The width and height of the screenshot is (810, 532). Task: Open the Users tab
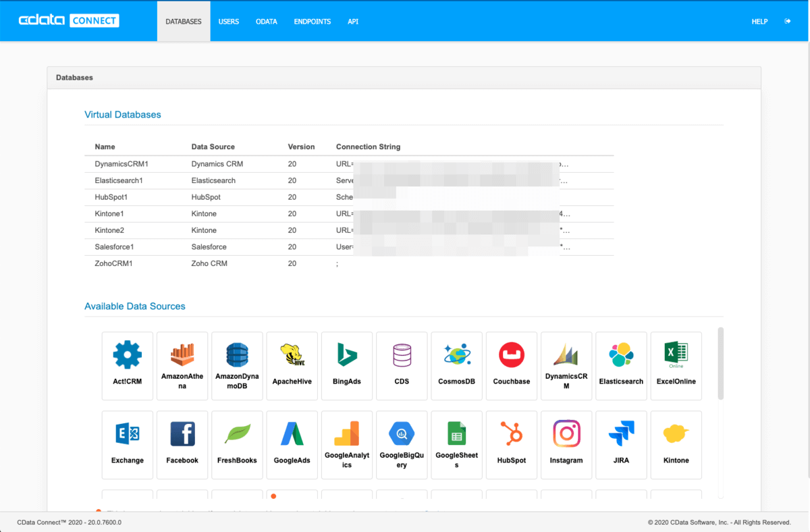click(x=229, y=22)
